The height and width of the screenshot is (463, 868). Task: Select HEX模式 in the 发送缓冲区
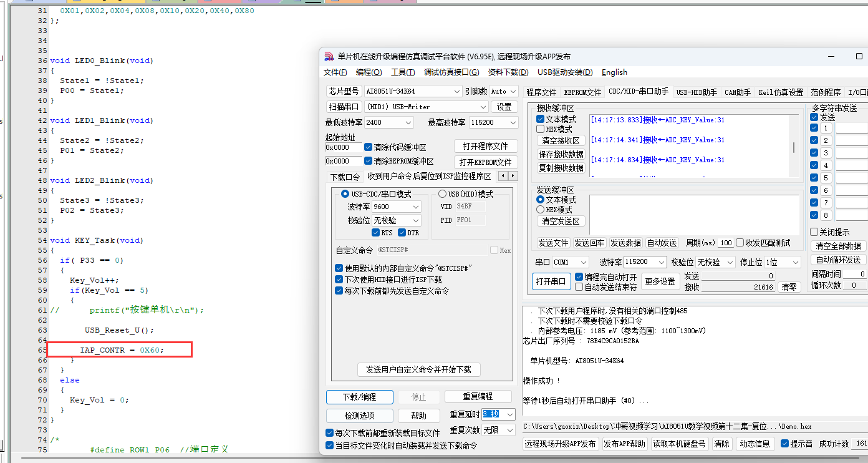(541, 210)
